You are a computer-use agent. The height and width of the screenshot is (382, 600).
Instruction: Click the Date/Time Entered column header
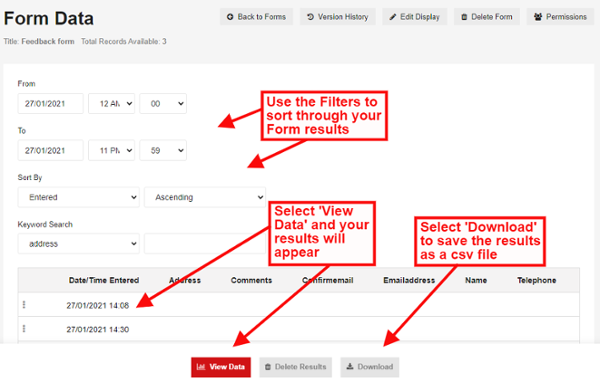pyautogui.click(x=104, y=280)
